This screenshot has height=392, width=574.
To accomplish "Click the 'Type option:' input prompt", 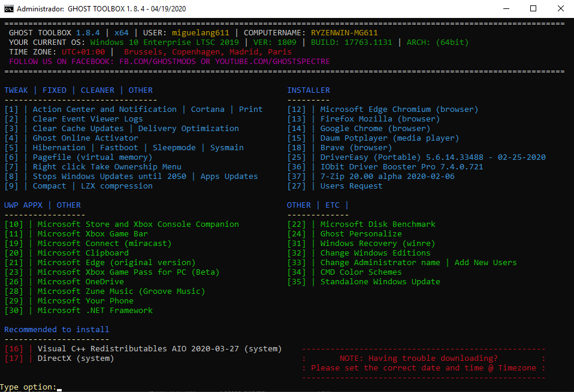I will pos(31,387).
